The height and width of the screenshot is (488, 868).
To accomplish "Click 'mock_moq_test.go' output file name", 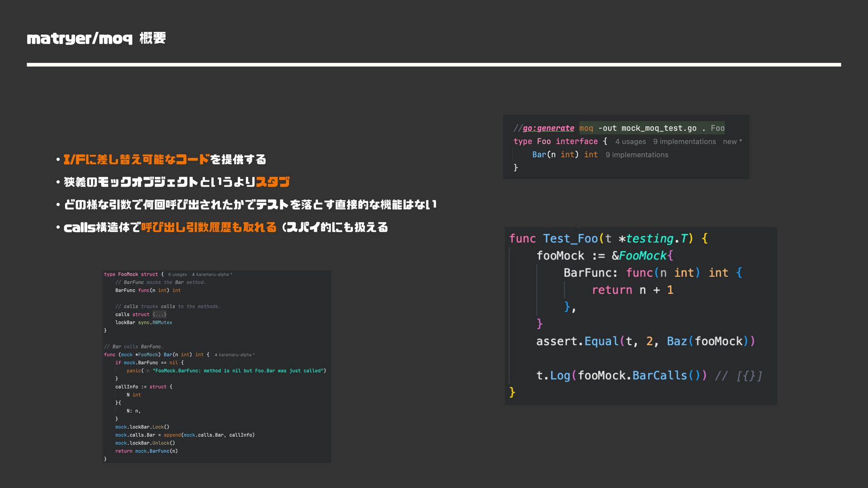I will (x=659, y=128).
